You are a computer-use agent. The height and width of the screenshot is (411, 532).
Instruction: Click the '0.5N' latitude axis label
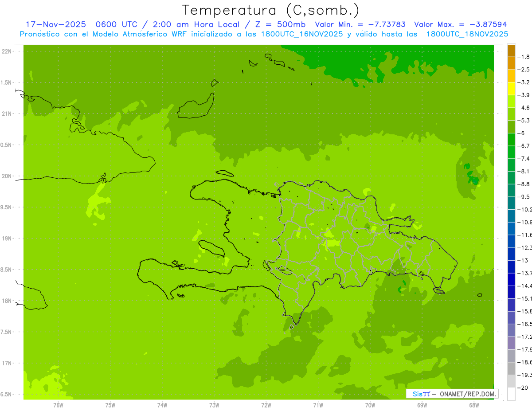click(x=6, y=145)
